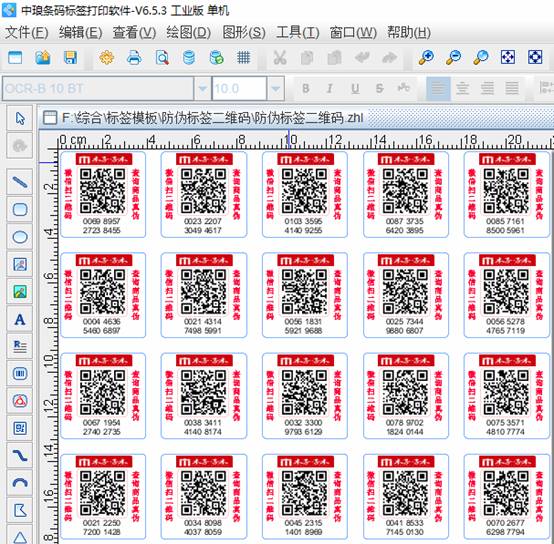The image size is (554, 544).
Task: Select the polygon drawing tool
Action: (x=20, y=510)
